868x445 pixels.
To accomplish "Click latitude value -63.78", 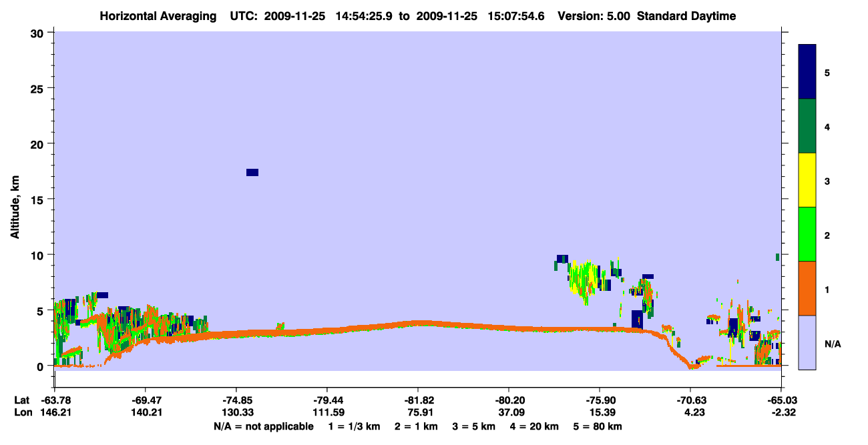I will pyautogui.click(x=55, y=400).
